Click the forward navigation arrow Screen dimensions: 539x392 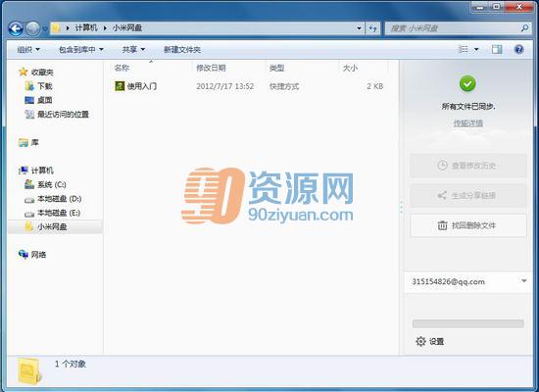point(33,28)
